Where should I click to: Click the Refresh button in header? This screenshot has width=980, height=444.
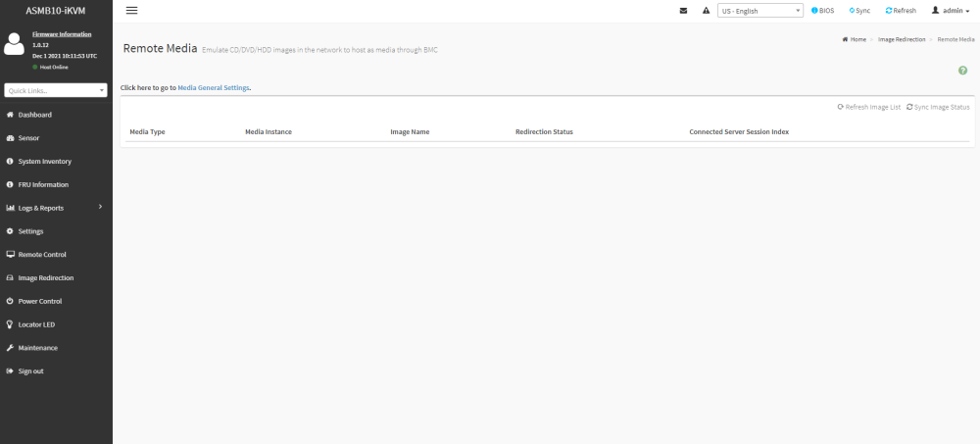point(901,11)
